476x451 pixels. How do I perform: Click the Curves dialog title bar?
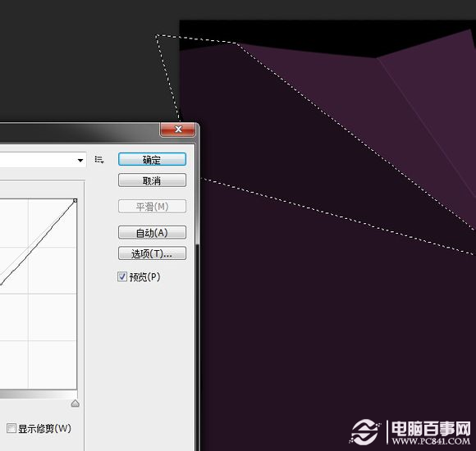click(80, 133)
